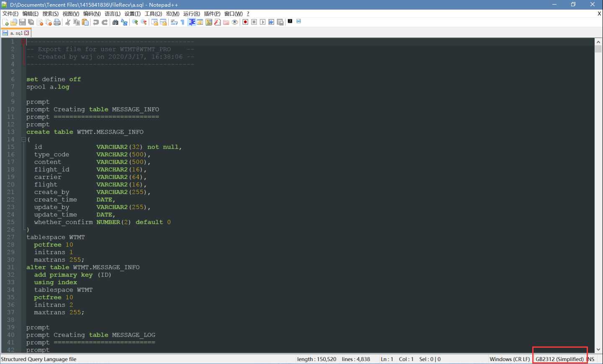The height and width of the screenshot is (364, 603).
Task: Click the scrollbar up arrow
Action: 598,42
